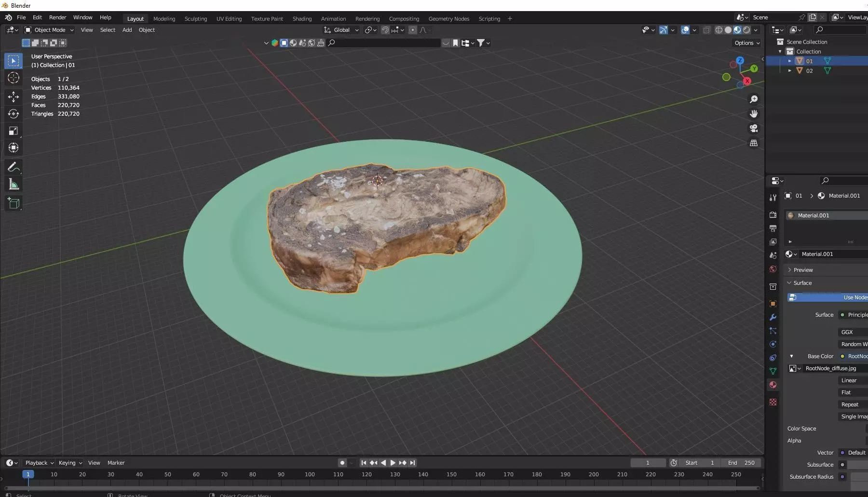Open the Scene properties tab
The height and width of the screenshot is (497, 868).
click(773, 255)
